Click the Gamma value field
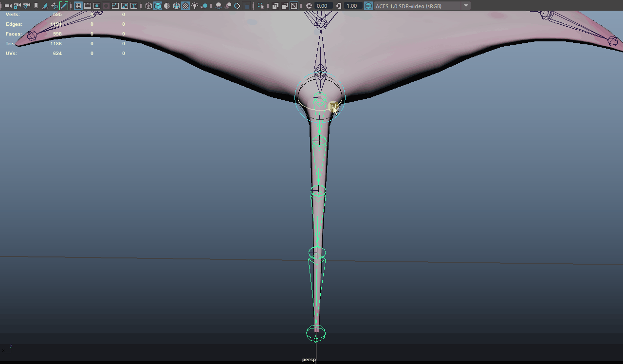This screenshot has width=623, height=364. (x=352, y=6)
